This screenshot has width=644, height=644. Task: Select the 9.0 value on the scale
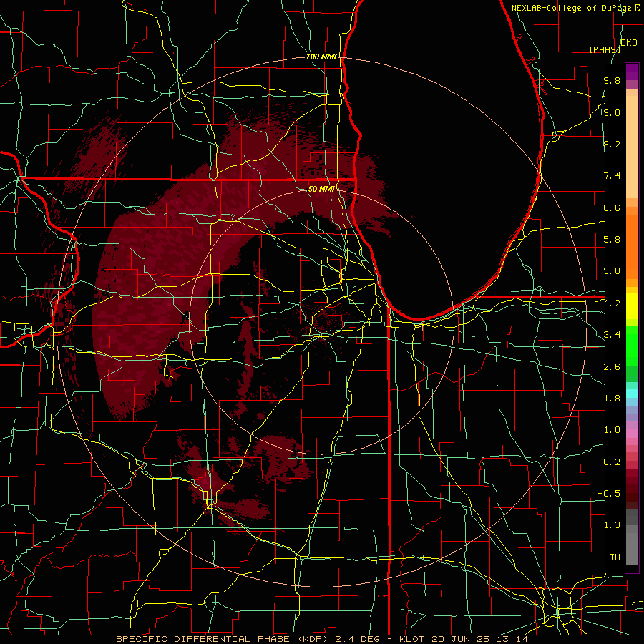[x=612, y=112]
